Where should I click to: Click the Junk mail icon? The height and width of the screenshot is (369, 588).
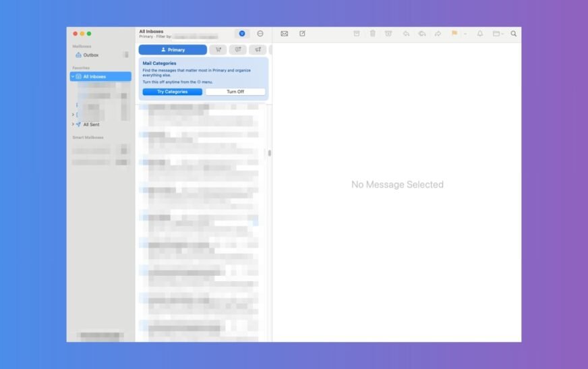[388, 34]
